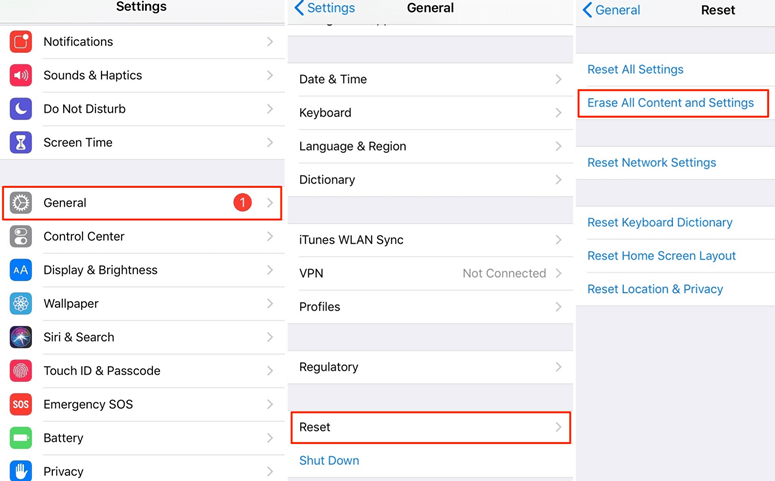Open the Reset row chevron
The width and height of the screenshot is (775, 481).
[x=559, y=427]
